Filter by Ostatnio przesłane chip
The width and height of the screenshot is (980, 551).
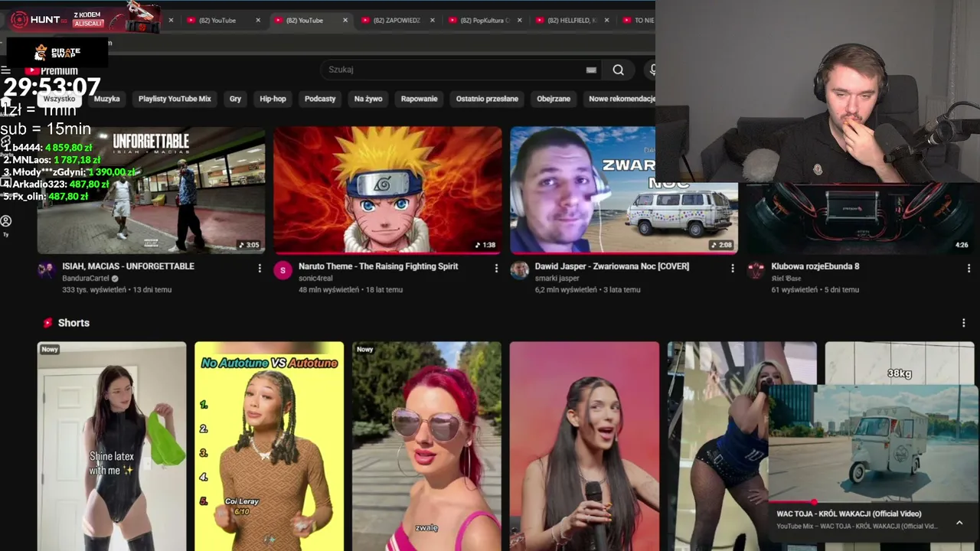coord(487,99)
